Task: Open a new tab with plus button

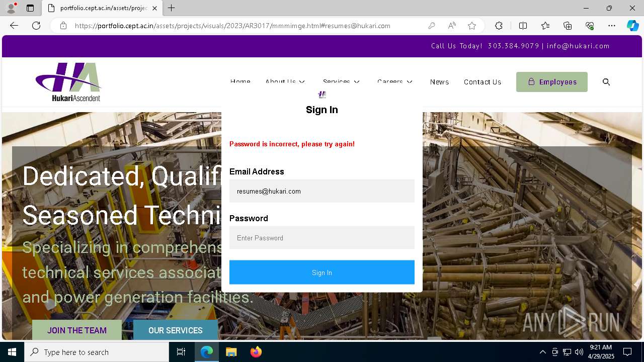Action: (x=172, y=8)
